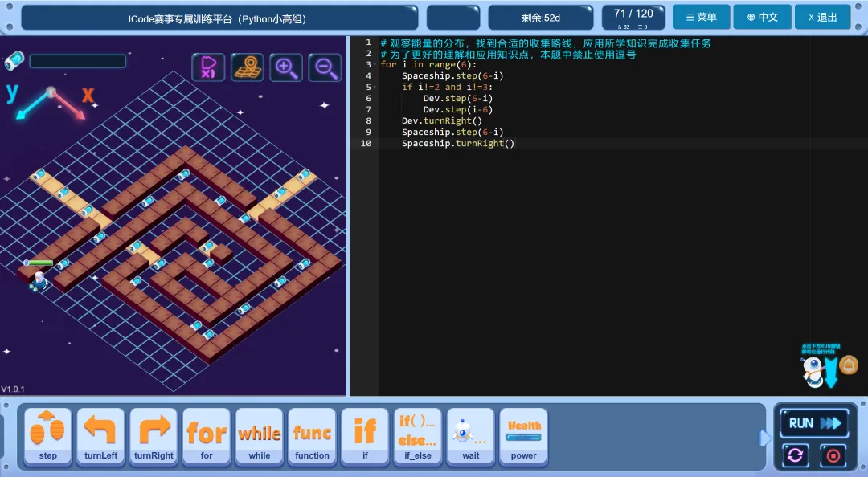Click the energy progress bar
Image resolution: width=868 pixels, height=477 pixels.
pyautogui.click(x=77, y=61)
